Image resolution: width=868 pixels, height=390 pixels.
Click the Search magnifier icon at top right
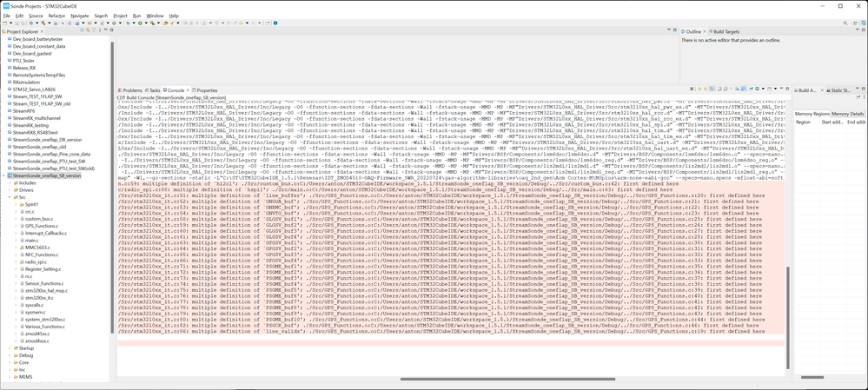pyautogui.click(x=845, y=23)
